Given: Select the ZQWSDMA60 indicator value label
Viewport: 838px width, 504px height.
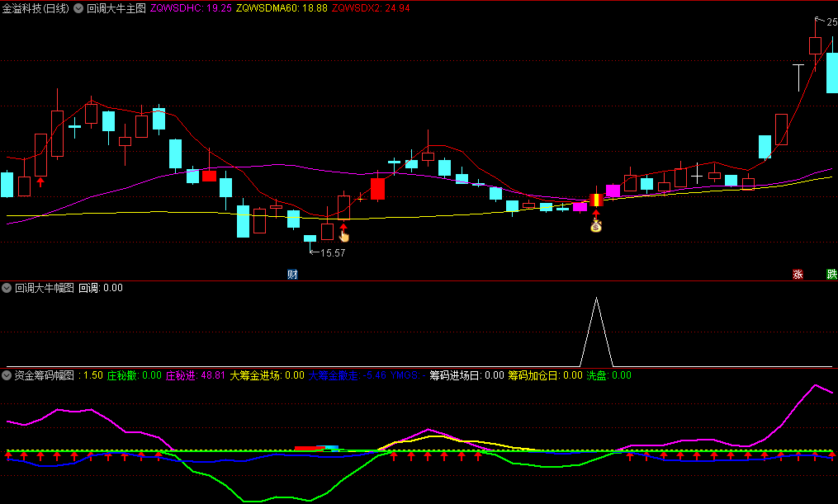Looking at the screenshot, I should 281,7.
